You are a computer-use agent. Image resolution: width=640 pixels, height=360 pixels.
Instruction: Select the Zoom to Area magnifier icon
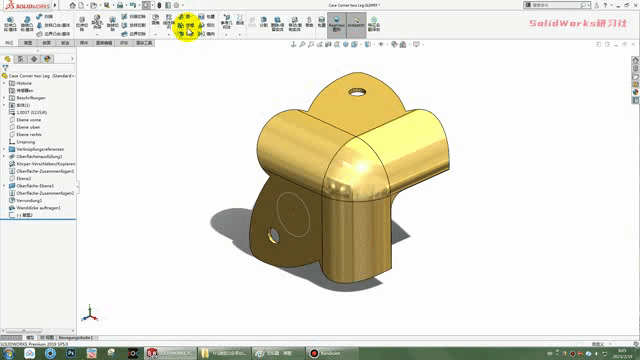point(311,44)
